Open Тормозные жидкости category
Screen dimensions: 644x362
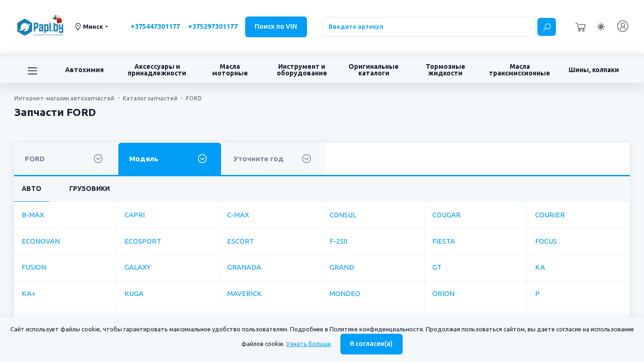(446, 70)
